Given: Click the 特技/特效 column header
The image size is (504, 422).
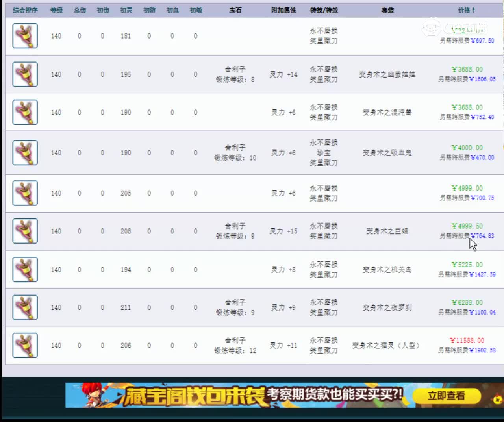Looking at the screenshot, I should coord(324,10).
